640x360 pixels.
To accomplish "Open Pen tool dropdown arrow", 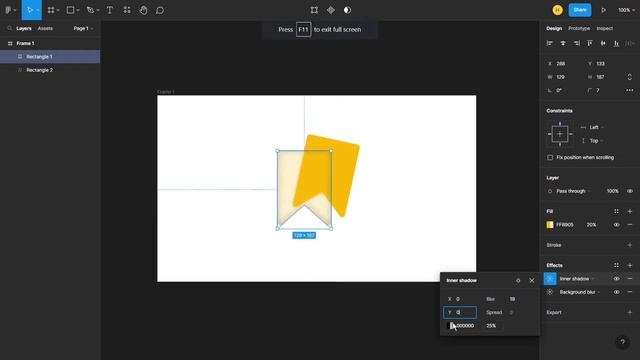I will pos(98,11).
